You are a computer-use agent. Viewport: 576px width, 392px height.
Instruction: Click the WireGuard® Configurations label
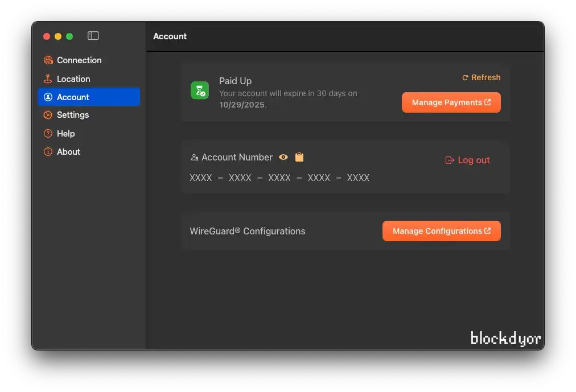pos(248,231)
